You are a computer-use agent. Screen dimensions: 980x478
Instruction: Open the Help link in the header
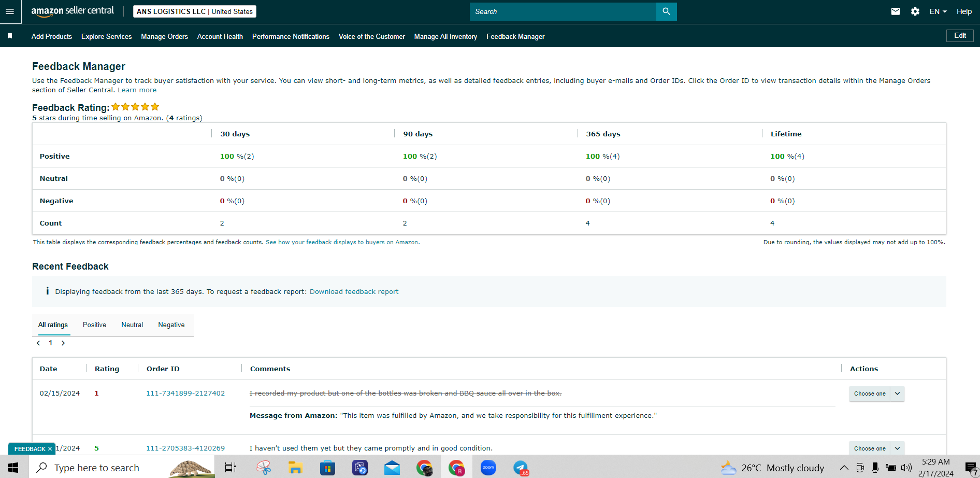click(x=964, y=11)
